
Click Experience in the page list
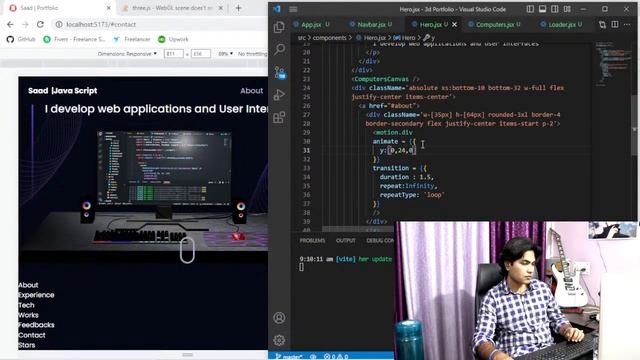point(36,295)
